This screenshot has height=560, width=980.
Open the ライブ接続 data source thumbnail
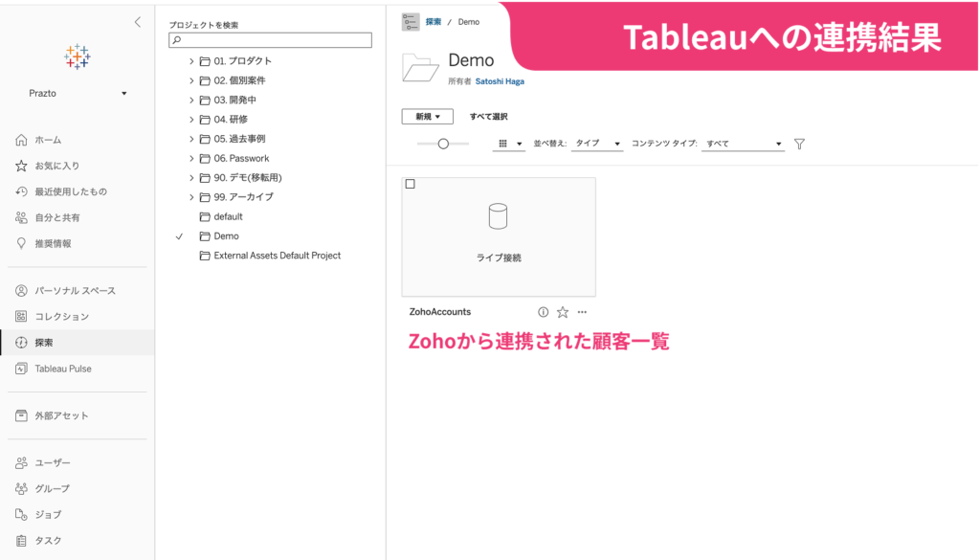click(x=499, y=236)
